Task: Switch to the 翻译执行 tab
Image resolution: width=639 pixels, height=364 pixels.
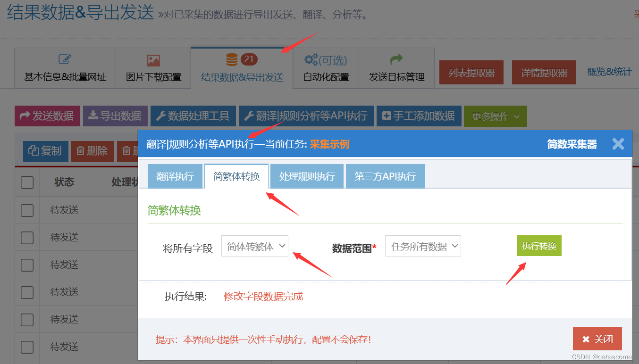Action: 175,176
